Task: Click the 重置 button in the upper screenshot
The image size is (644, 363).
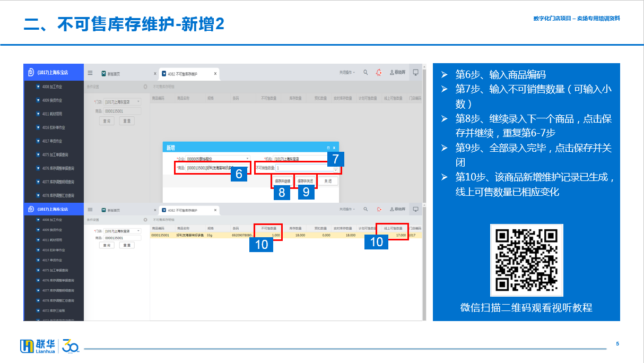Action: [x=127, y=121]
